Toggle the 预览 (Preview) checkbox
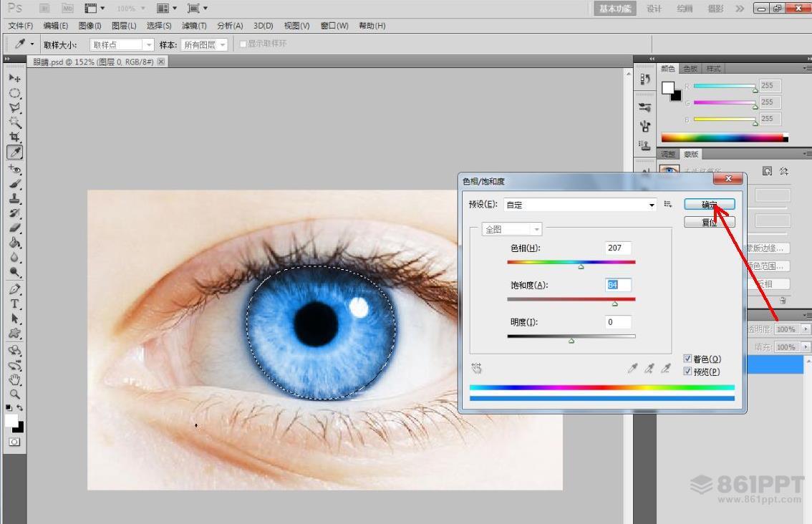The width and height of the screenshot is (812, 524). point(687,372)
